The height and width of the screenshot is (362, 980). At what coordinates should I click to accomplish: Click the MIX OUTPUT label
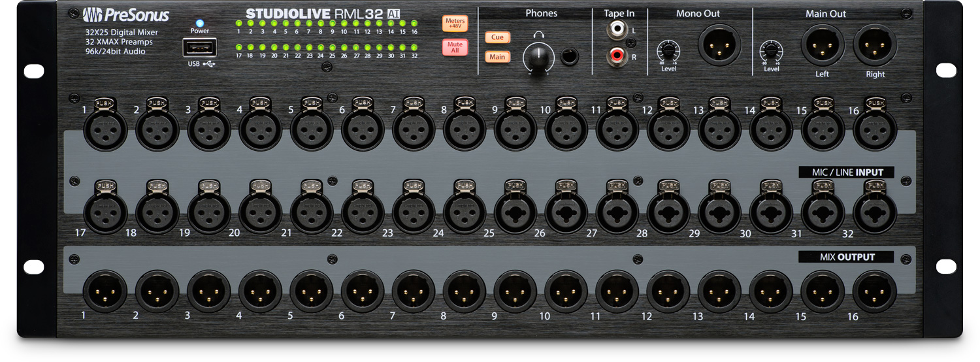(847, 257)
